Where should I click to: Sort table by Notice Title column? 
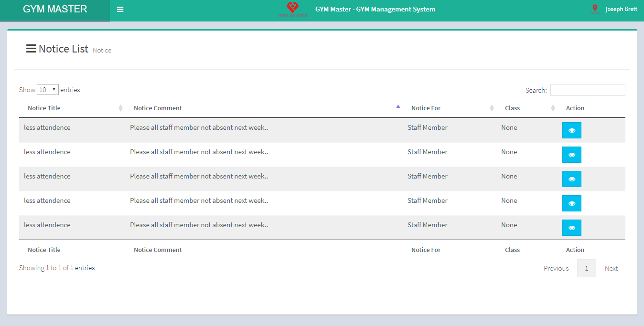44,108
